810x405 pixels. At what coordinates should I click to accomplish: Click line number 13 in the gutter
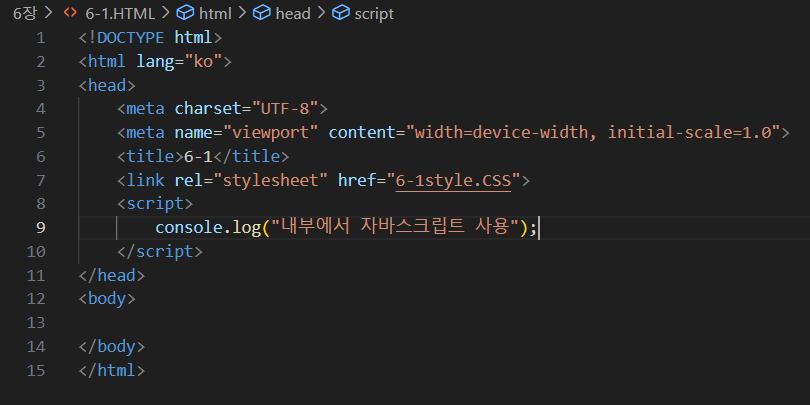[36, 323]
